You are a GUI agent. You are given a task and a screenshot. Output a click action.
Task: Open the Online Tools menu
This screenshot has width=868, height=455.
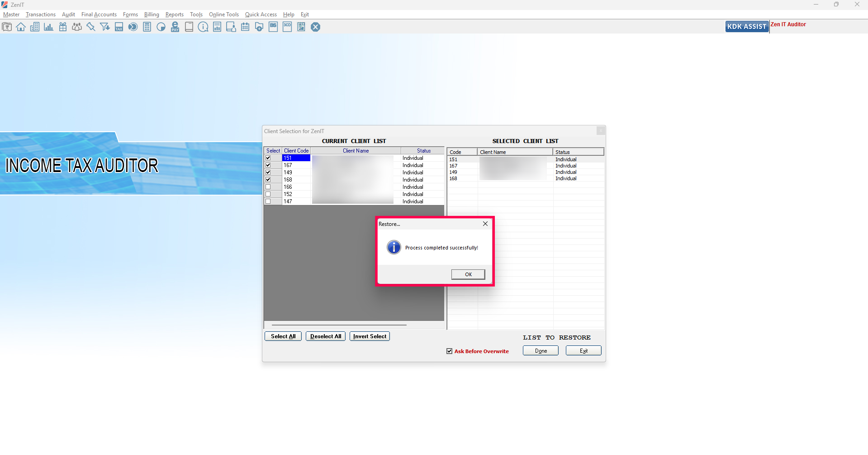223,14
